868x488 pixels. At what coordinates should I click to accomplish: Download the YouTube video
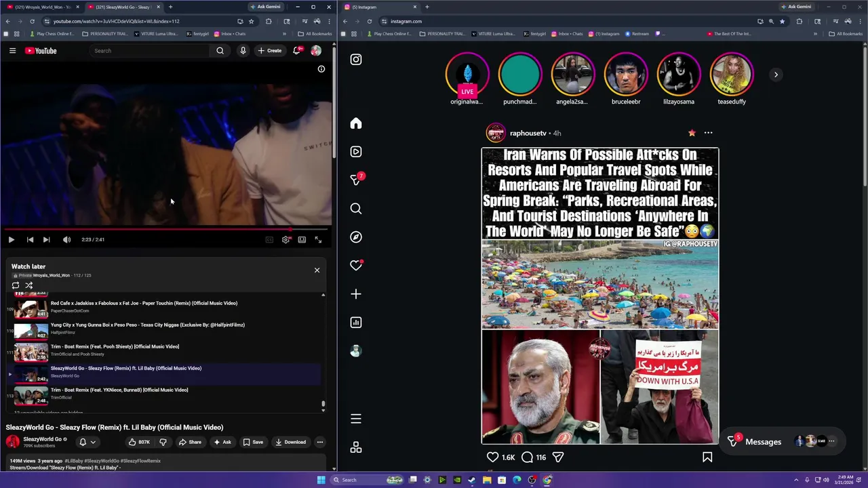[290, 442]
